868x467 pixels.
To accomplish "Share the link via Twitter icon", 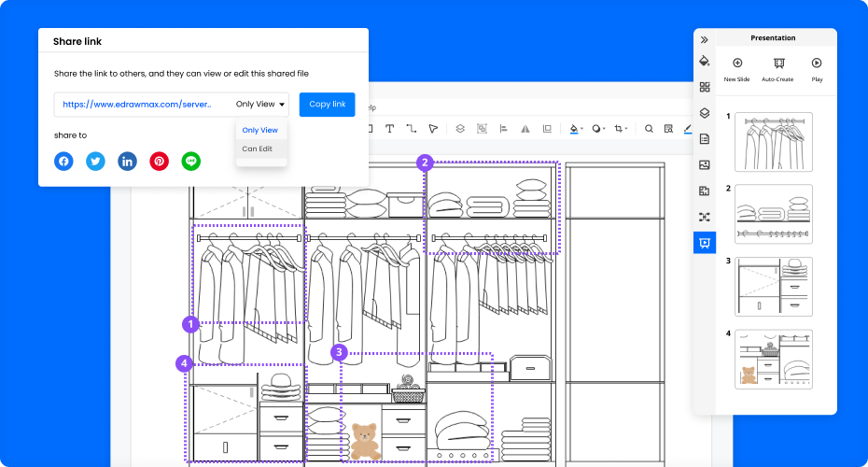I will tap(95, 161).
